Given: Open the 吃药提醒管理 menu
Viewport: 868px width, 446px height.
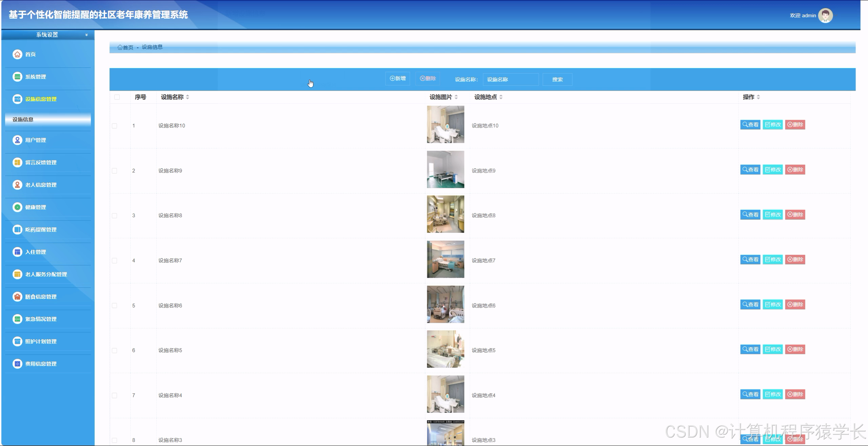Looking at the screenshot, I should click(41, 229).
